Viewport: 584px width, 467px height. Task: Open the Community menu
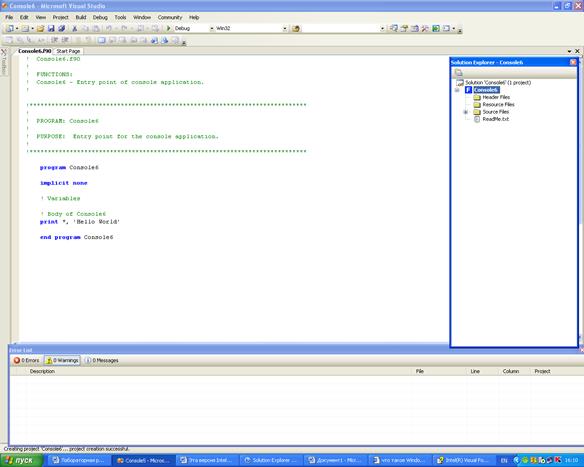(x=170, y=18)
